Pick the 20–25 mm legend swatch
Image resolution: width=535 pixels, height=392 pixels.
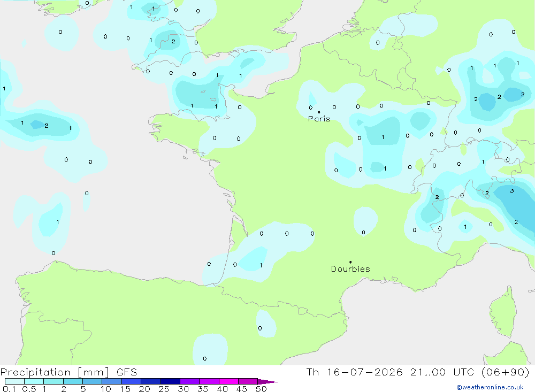coord(151,381)
